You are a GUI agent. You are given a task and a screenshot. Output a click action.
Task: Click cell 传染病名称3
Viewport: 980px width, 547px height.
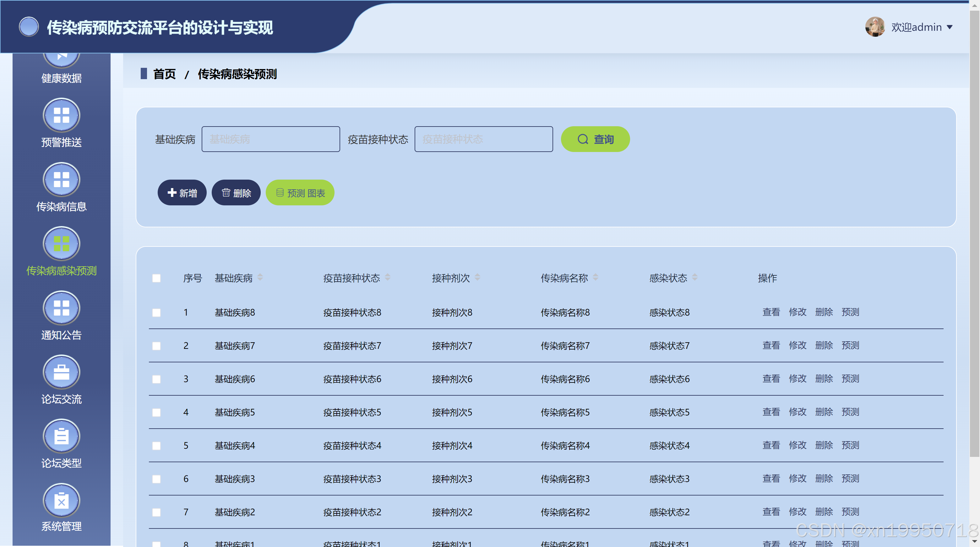[565, 479]
